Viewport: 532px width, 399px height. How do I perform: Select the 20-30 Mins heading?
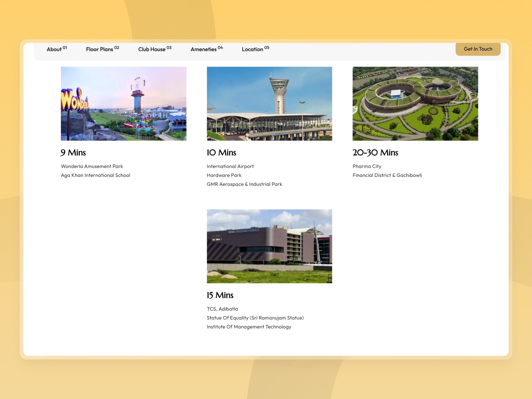(376, 153)
